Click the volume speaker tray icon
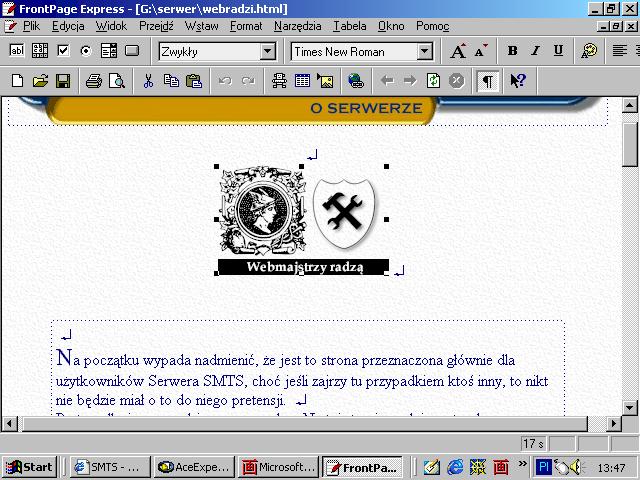Viewport: 640px width, 480px height. [x=576, y=467]
